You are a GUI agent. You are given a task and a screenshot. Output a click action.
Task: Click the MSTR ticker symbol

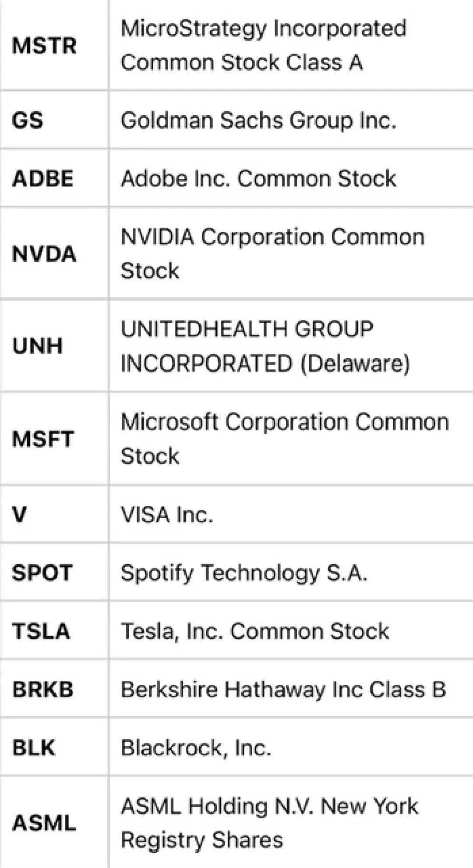point(44,46)
